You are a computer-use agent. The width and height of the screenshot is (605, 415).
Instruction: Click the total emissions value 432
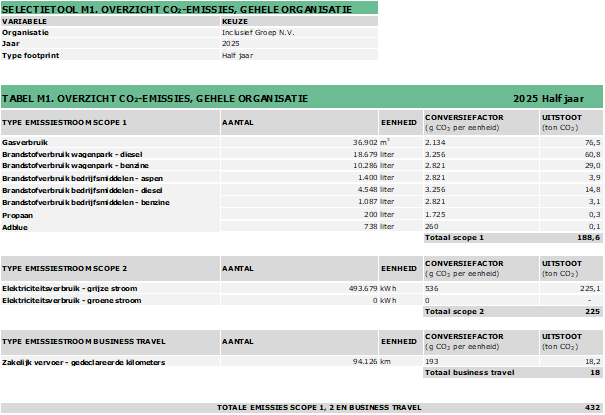(590, 408)
